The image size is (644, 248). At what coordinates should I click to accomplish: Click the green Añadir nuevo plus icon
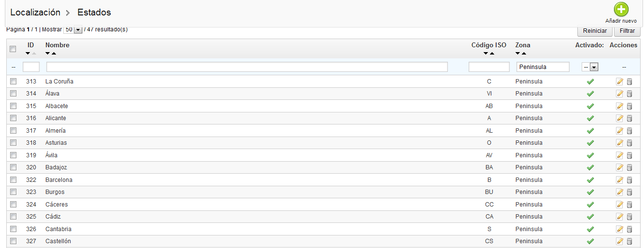[x=621, y=10]
